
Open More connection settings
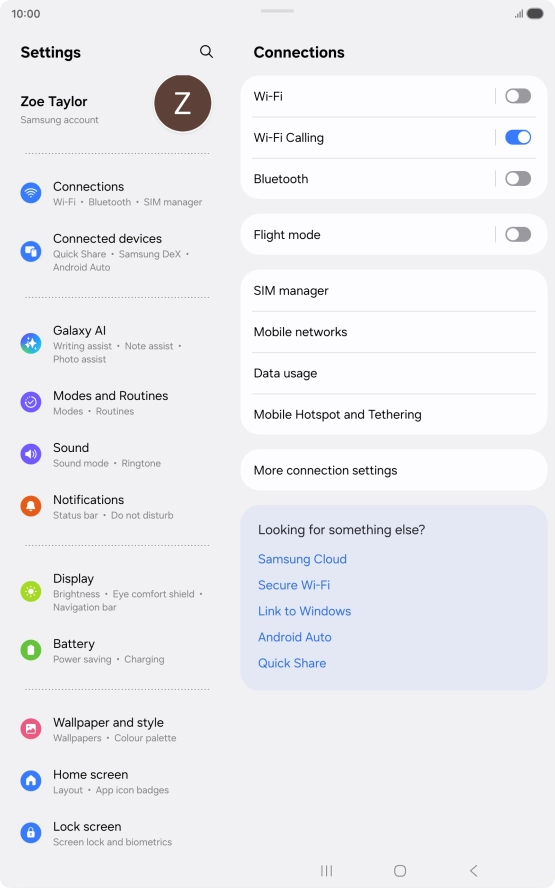pyautogui.click(x=394, y=470)
